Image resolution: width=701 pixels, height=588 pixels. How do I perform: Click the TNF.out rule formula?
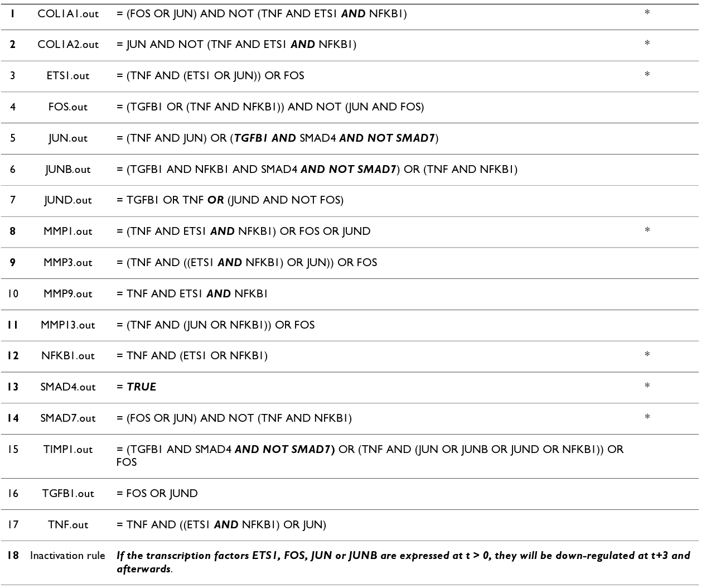click(x=221, y=525)
